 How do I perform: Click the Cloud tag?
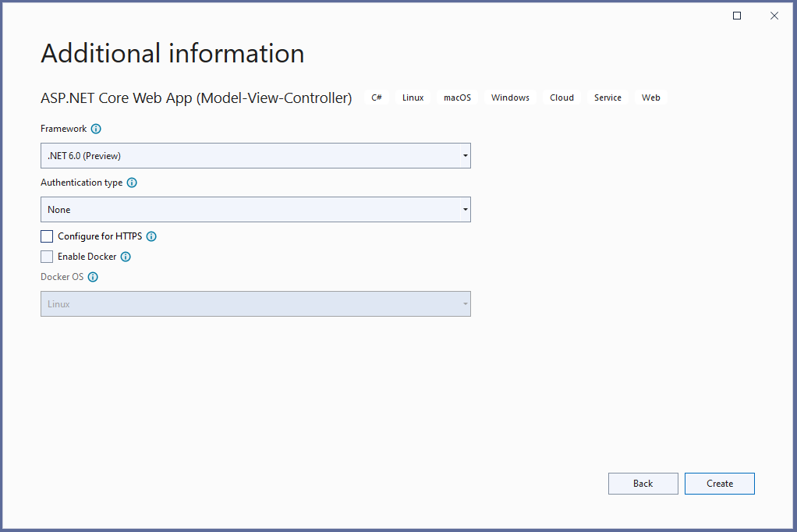tap(561, 98)
